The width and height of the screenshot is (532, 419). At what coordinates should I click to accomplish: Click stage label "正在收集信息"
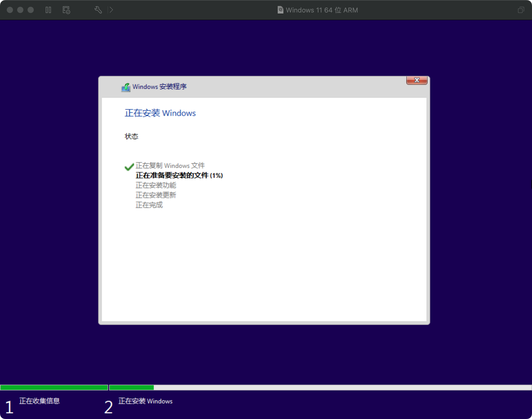coord(39,401)
